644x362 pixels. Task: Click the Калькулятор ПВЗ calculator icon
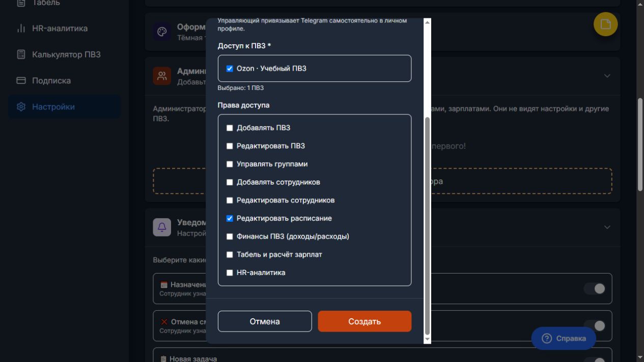tap(21, 54)
